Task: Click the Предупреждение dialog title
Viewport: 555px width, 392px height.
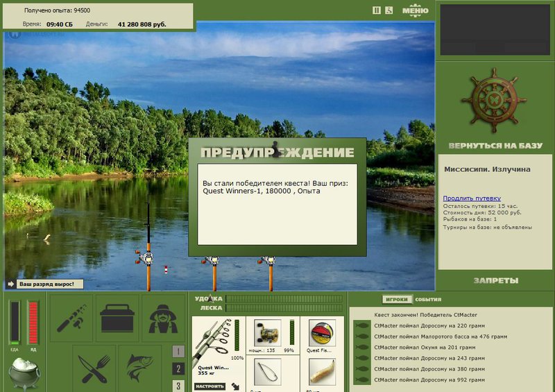Action: [277, 152]
